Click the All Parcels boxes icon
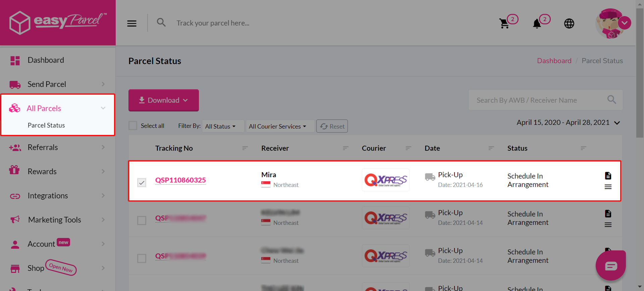Viewport: 644px width, 291px height. (x=15, y=108)
